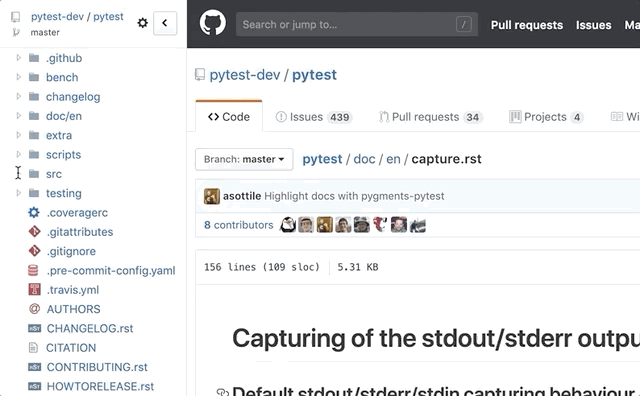Click the branch icon beside master
Screen dimensions: 640x396
coord(16,32)
